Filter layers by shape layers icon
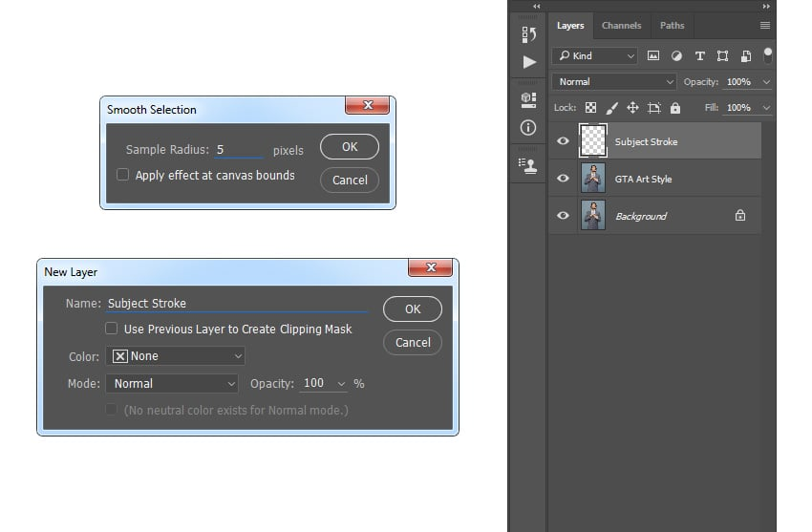Viewport: 812px width, 532px height. pos(722,56)
